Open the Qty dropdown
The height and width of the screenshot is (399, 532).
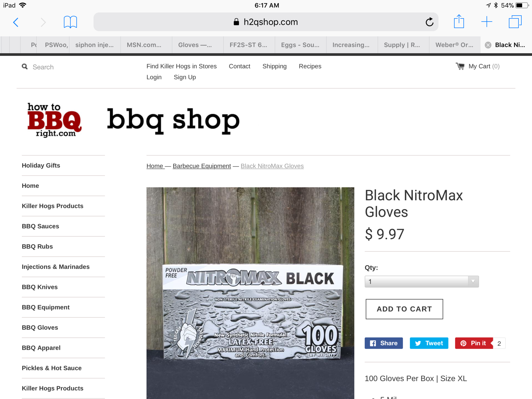pos(422,281)
